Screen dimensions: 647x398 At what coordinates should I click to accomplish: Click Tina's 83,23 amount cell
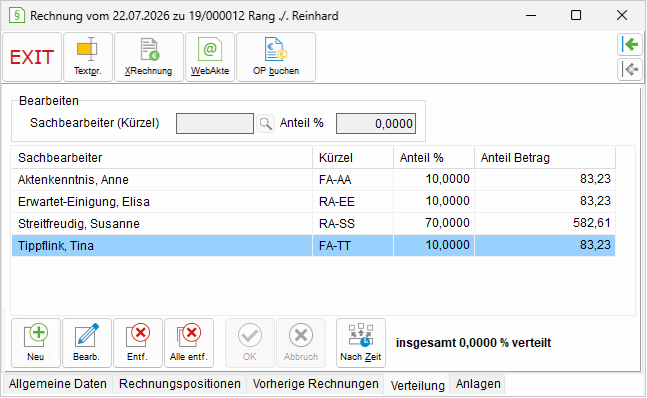(x=545, y=245)
